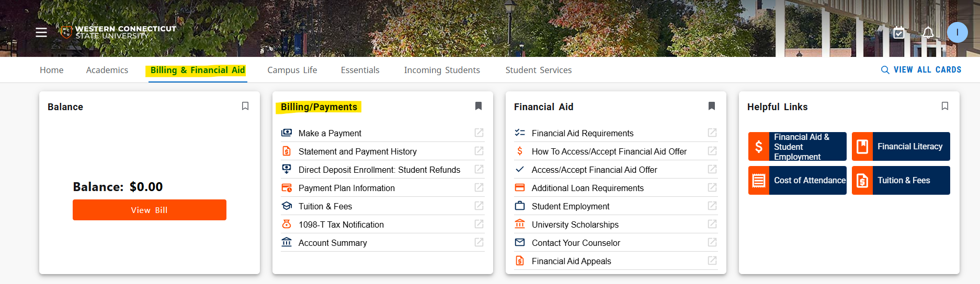Image resolution: width=980 pixels, height=284 pixels.
Task: Open the user profile avatar
Action: click(x=957, y=32)
